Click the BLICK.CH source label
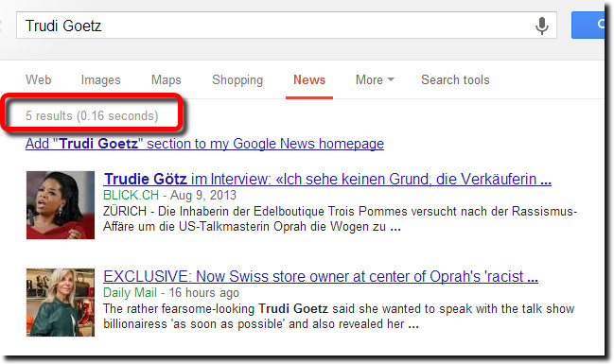This screenshot has height=364, width=614. point(131,195)
